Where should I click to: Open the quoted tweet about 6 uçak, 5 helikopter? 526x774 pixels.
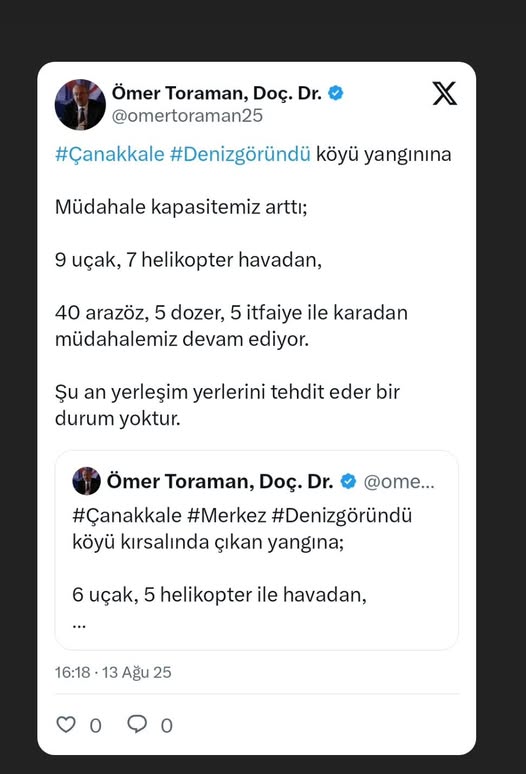[257, 550]
